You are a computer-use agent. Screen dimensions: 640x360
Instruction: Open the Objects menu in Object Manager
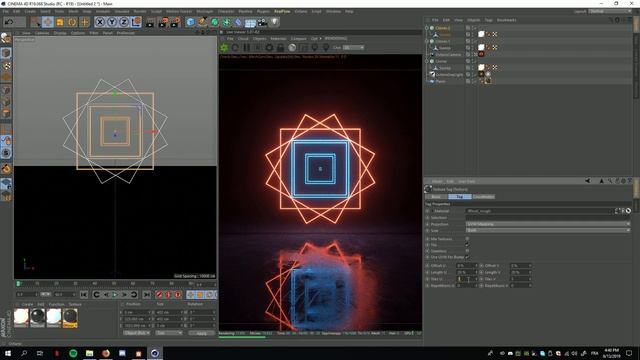coord(473,20)
